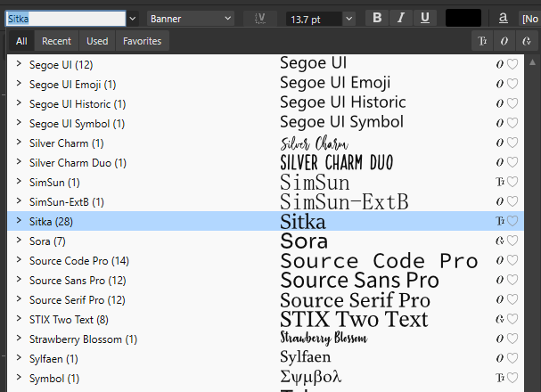Click the Sitka preview sample text
This screenshot has height=392, width=541.
pos(303,221)
